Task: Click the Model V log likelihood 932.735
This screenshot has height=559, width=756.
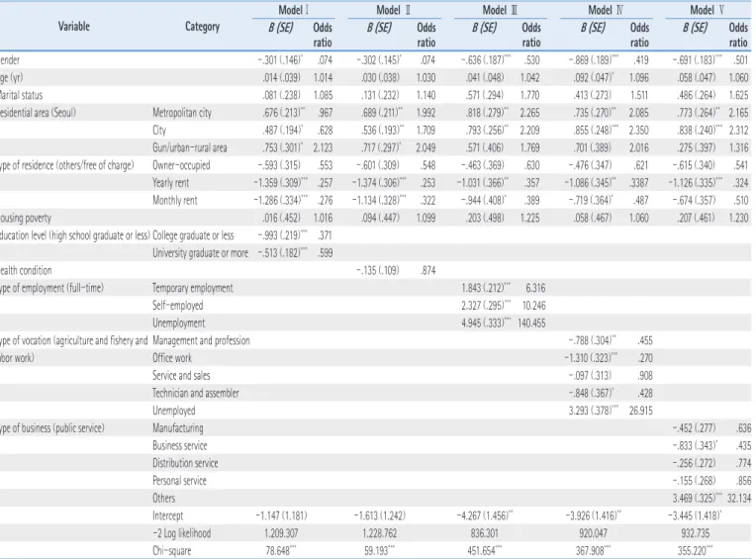Action: [695, 533]
